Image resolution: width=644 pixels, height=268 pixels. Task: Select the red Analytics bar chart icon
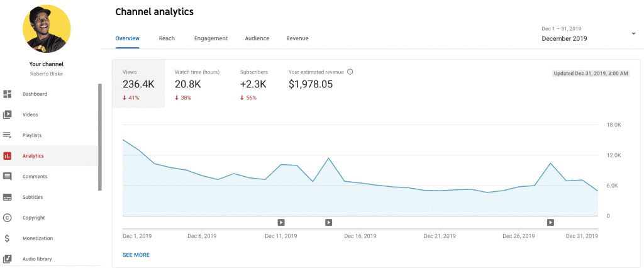8,156
